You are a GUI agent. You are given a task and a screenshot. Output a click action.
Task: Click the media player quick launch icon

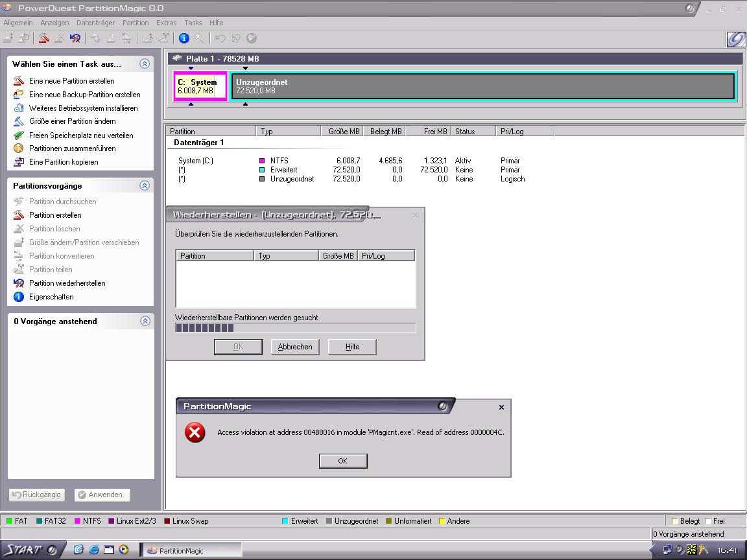pos(124,550)
